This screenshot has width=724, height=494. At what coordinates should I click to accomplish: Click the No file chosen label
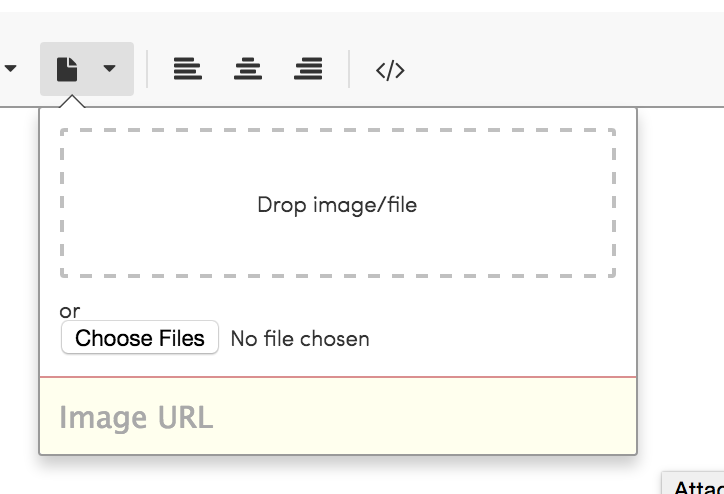coord(300,339)
